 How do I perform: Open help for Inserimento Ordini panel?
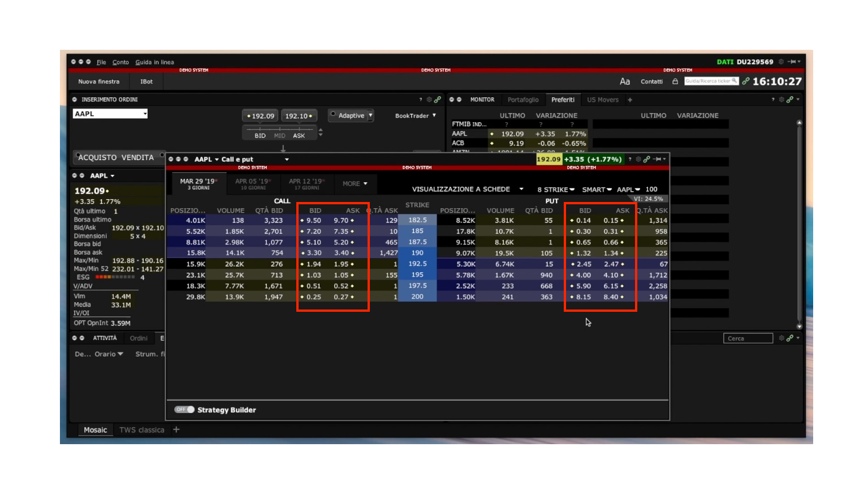pos(421,100)
